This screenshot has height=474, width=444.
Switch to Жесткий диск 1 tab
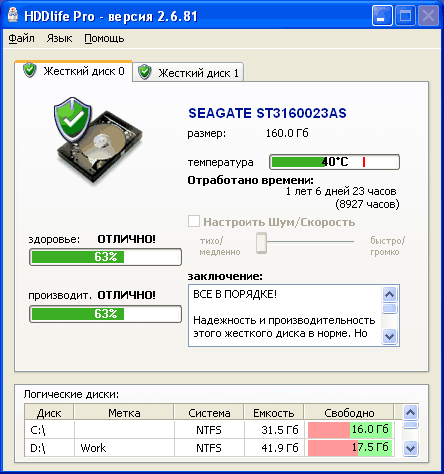tap(188, 72)
